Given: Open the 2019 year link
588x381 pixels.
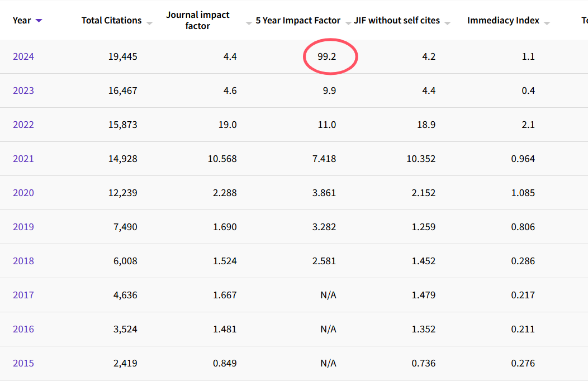Looking at the screenshot, I should (x=23, y=227).
